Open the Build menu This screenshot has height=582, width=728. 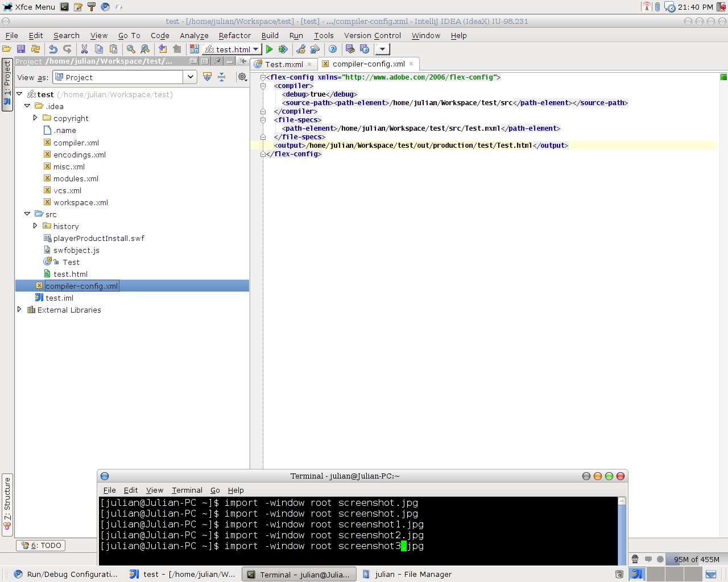pos(270,35)
